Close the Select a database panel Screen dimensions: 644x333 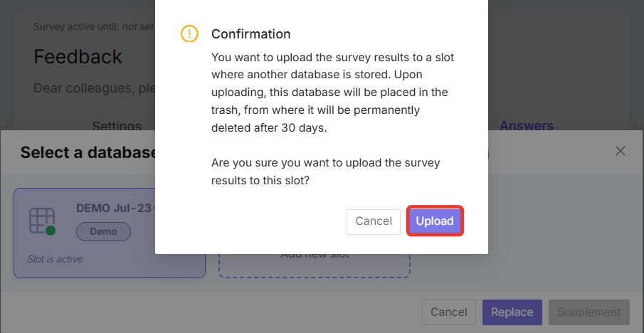coord(620,151)
